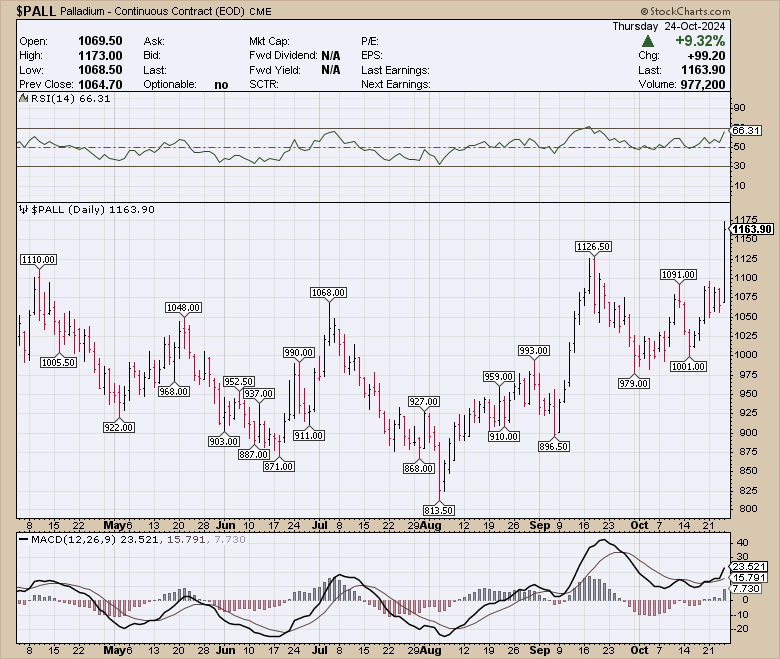Viewport: 780px width, 659px height.
Task: Click the RSI 90 axis tick label
Action: [739, 108]
